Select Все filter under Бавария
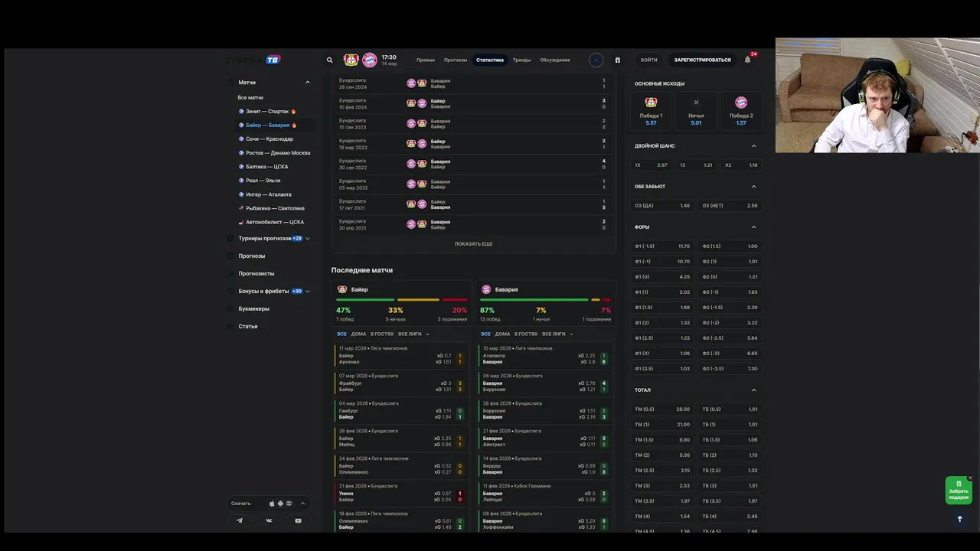This screenshot has width=980, height=551. tap(485, 334)
